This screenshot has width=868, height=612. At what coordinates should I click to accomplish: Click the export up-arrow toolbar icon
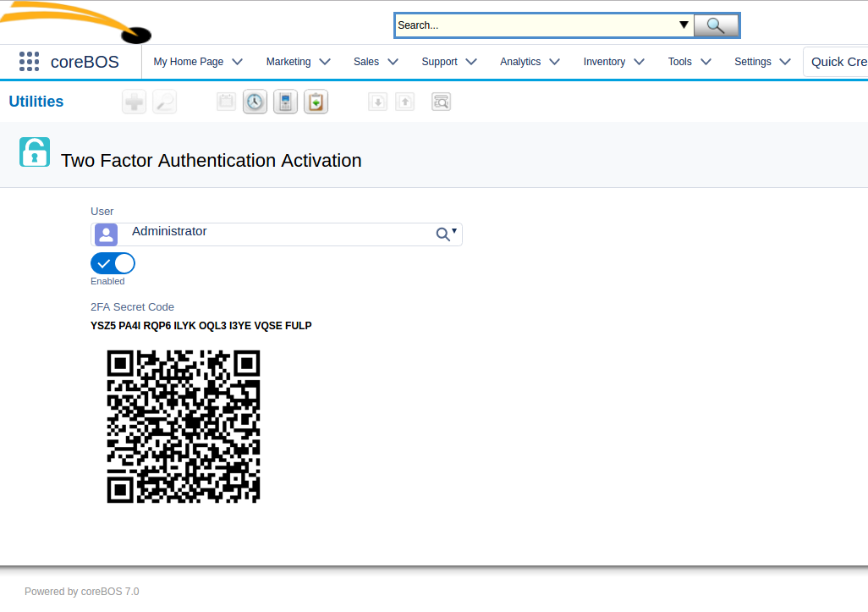[x=405, y=102]
